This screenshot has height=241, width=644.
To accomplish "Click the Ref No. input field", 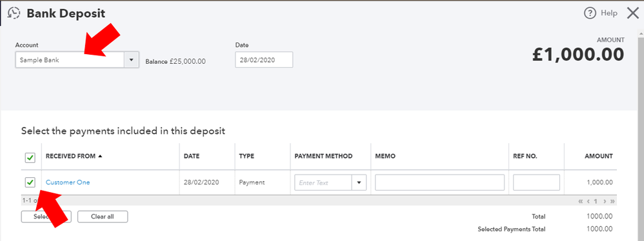I will 536,182.
